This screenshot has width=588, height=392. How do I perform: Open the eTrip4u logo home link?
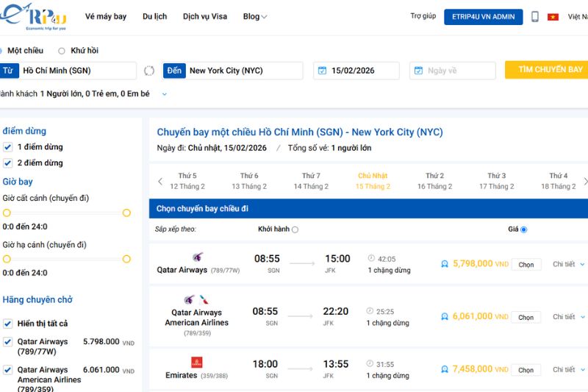click(x=33, y=17)
